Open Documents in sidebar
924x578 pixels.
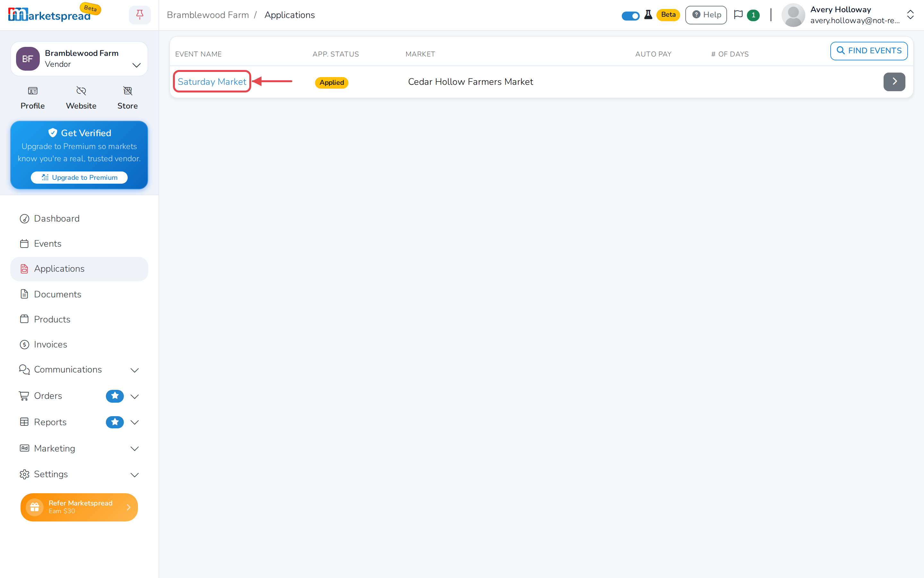(79, 294)
